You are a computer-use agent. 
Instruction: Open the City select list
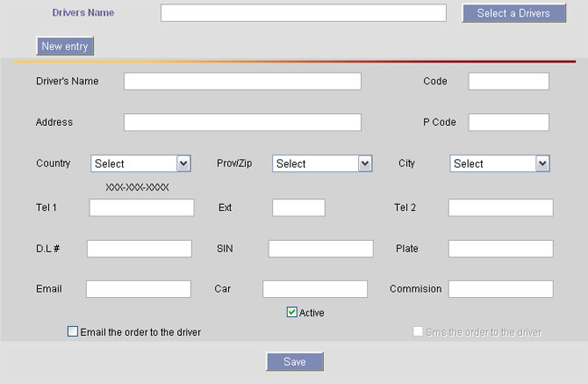click(499, 164)
